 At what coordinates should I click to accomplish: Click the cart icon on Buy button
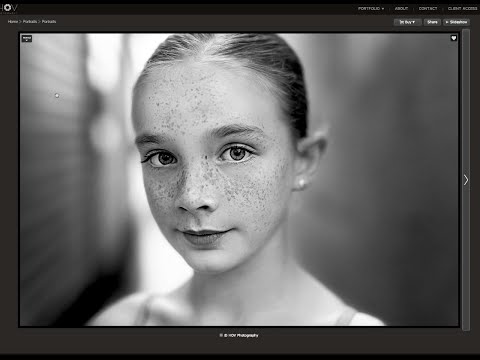pos(402,22)
